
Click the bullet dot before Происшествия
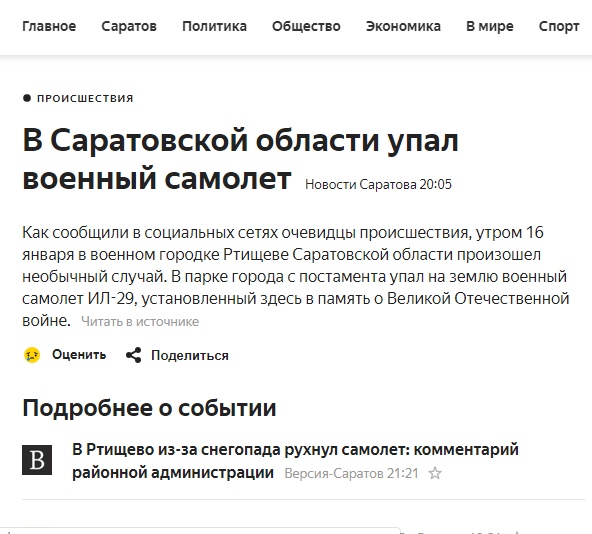(27, 99)
